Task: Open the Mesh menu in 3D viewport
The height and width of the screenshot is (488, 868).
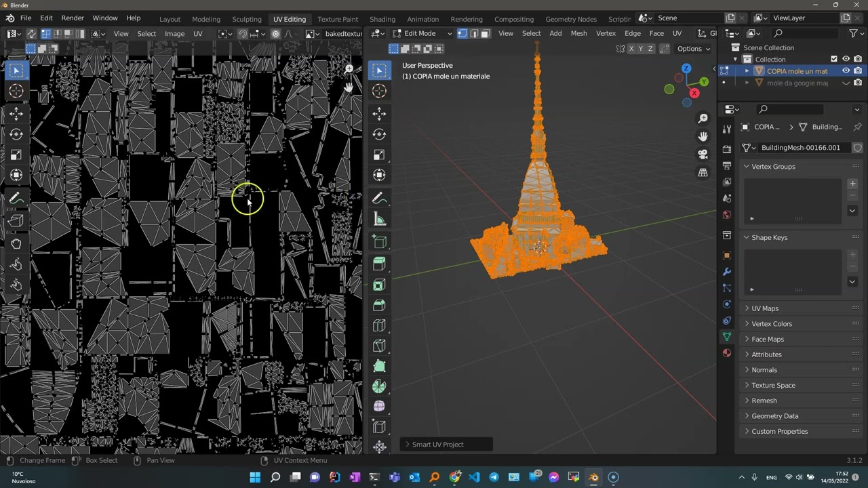Action: [x=578, y=33]
